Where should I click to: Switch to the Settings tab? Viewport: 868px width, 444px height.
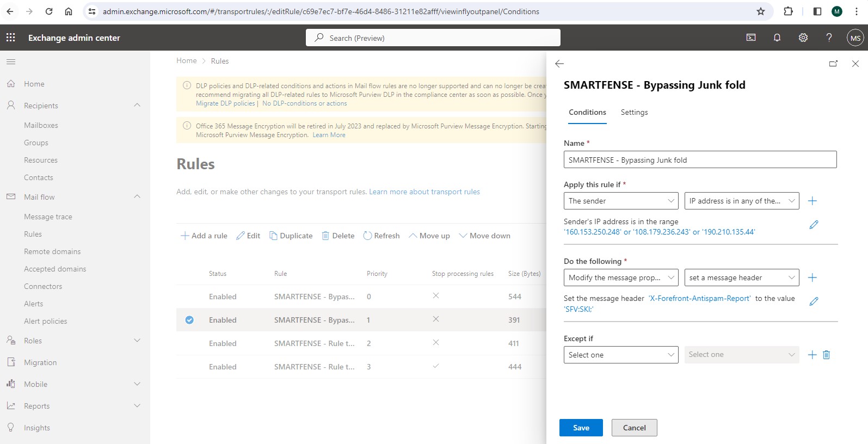tap(634, 112)
